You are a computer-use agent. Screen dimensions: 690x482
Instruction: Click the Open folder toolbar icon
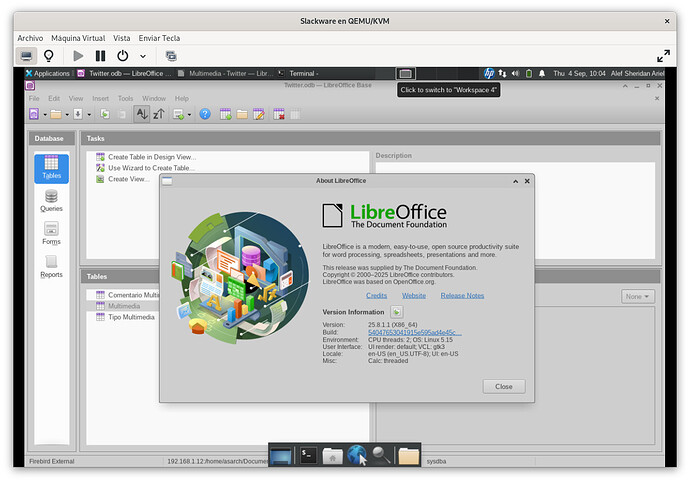[56, 114]
